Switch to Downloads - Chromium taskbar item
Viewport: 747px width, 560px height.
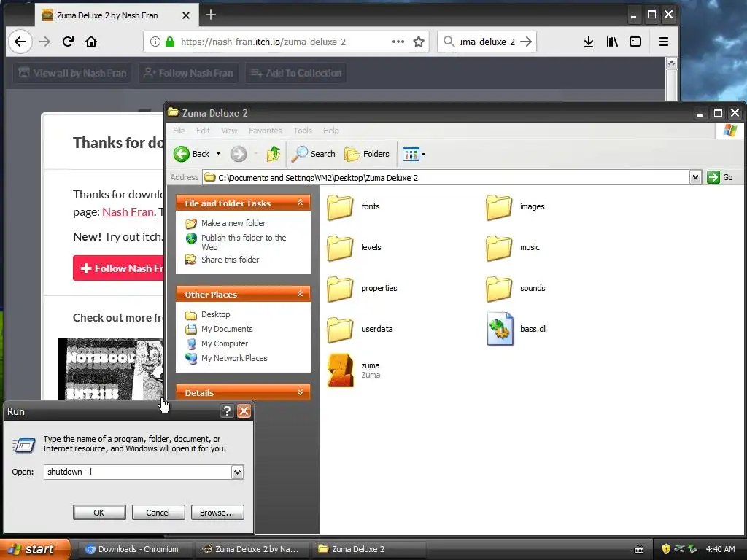(x=135, y=549)
